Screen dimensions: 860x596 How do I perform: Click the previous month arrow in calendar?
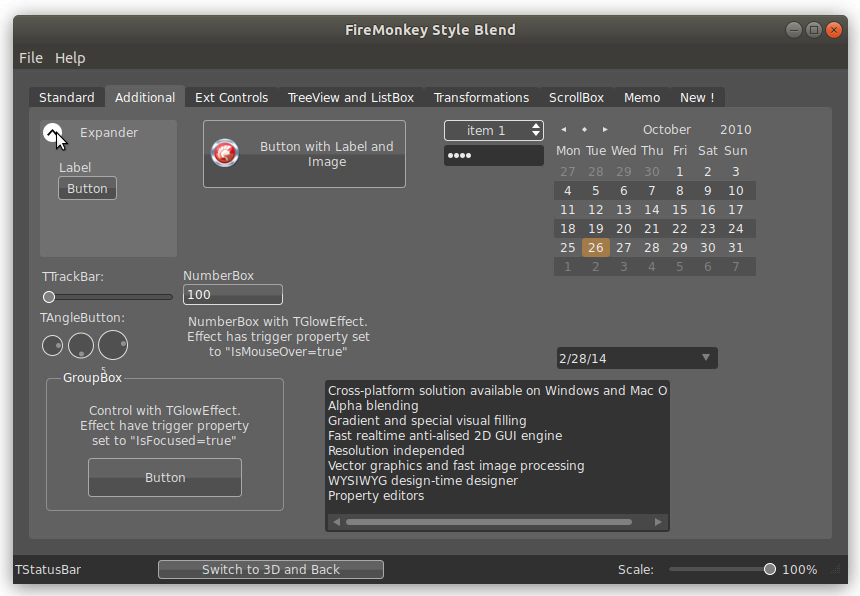563,129
